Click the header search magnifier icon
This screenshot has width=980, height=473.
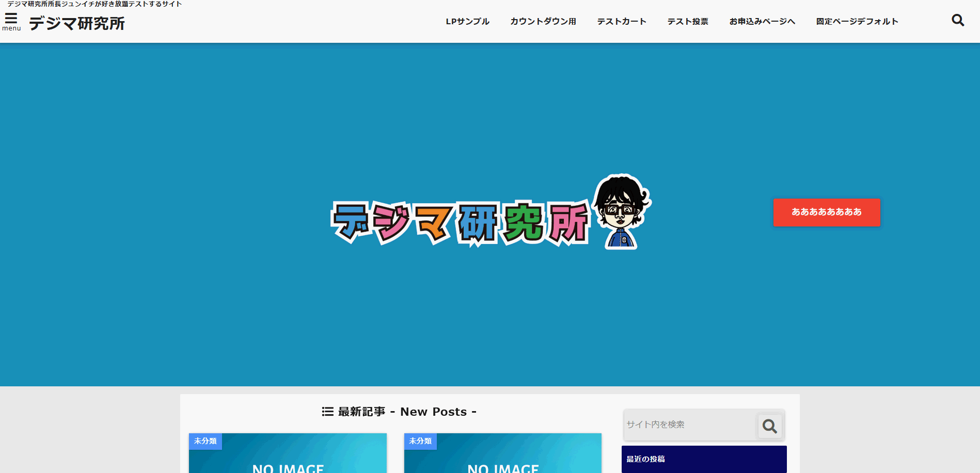point(958,20)
